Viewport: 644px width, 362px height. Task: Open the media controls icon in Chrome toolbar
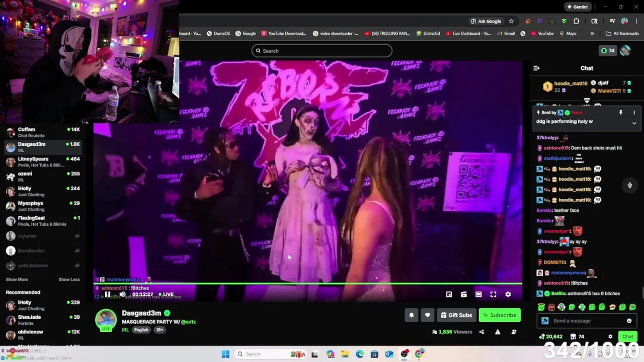coord(612,21)
